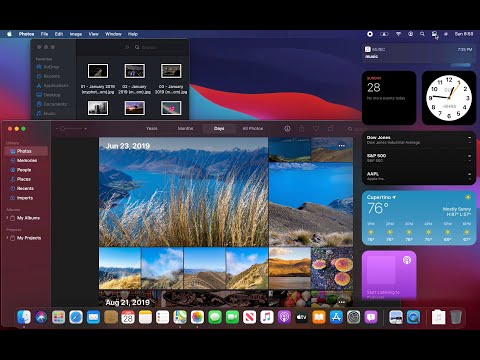
Task: Switch to the Years view tab
Action: tap(152, 128)
